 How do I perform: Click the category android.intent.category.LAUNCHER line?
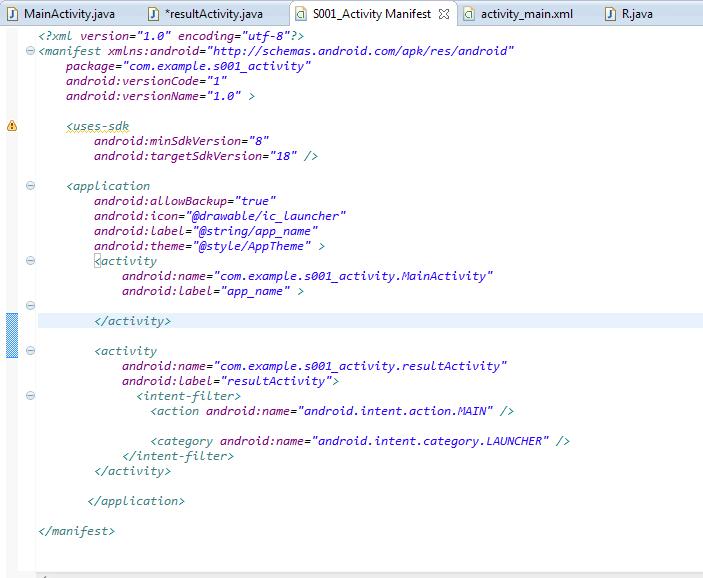(360, 441)
